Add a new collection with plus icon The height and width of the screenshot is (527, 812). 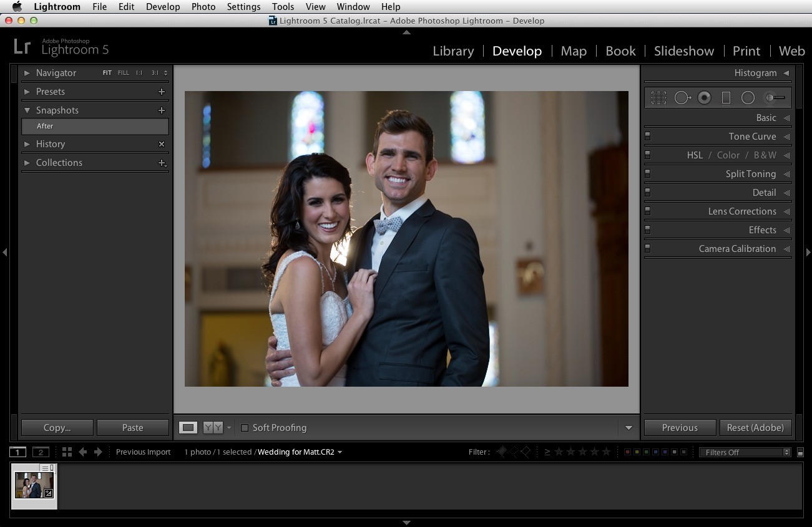[162, 163]
